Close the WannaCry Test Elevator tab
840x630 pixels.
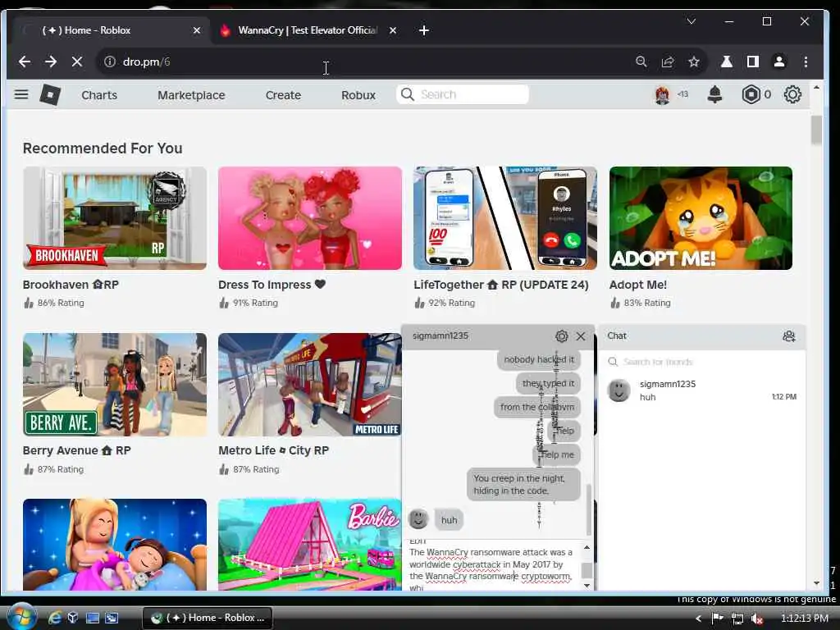click(393, 30)
